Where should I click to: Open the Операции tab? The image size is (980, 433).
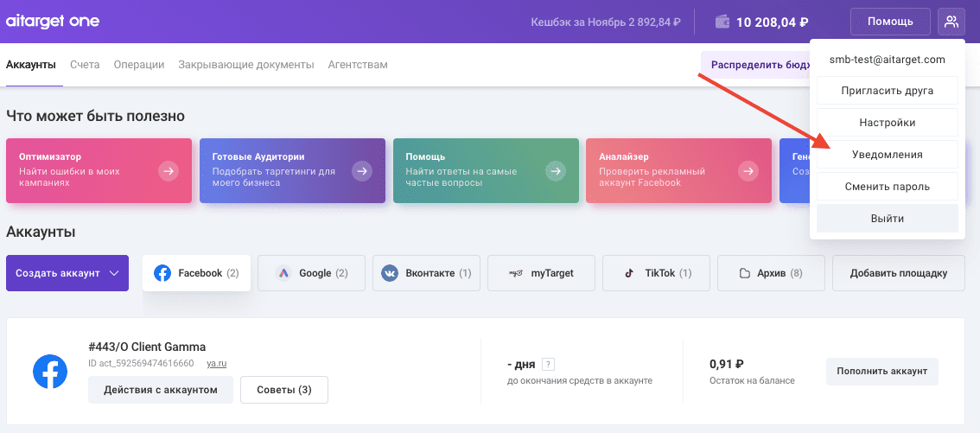[x=139, y=65]
